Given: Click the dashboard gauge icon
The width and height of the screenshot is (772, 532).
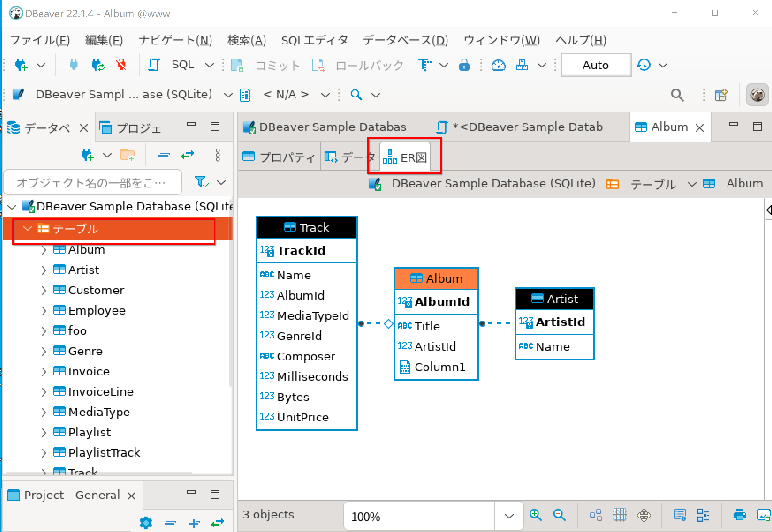Looking at the screenshot, I should click(498, 65).
